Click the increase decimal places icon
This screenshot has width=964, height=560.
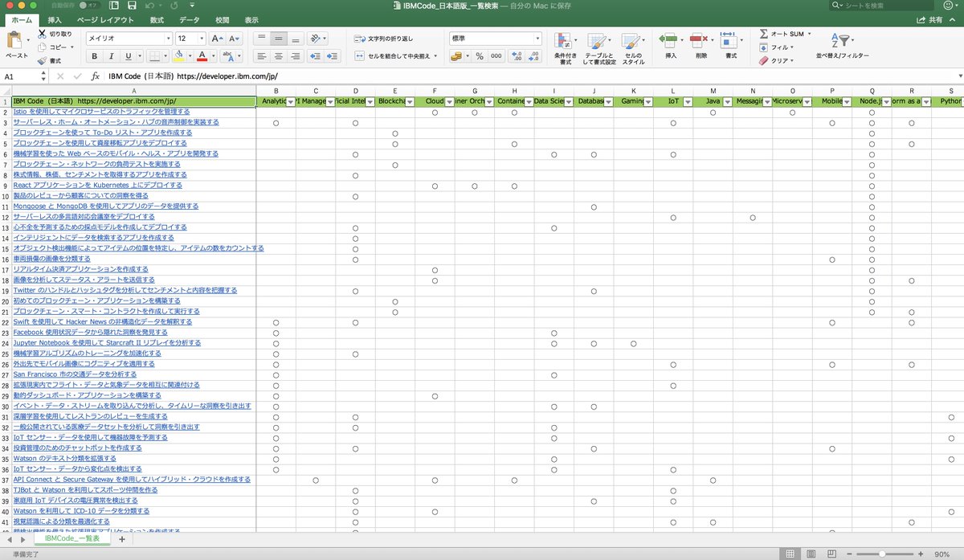(x=517, y=56)
